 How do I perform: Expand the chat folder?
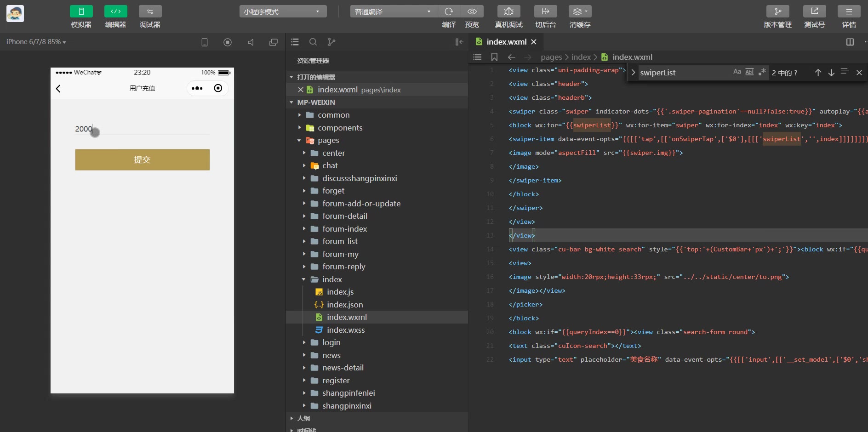[x=377, y=165]
